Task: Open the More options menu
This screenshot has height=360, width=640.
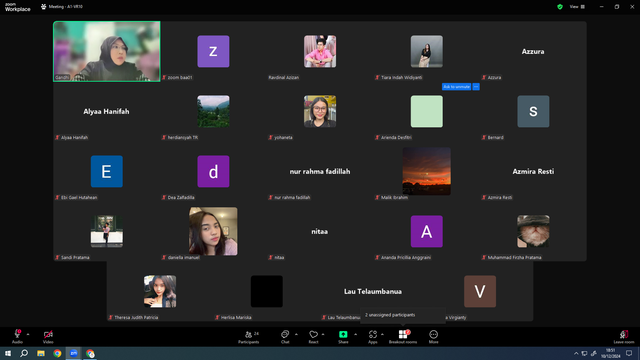Action: coord(433,336)
